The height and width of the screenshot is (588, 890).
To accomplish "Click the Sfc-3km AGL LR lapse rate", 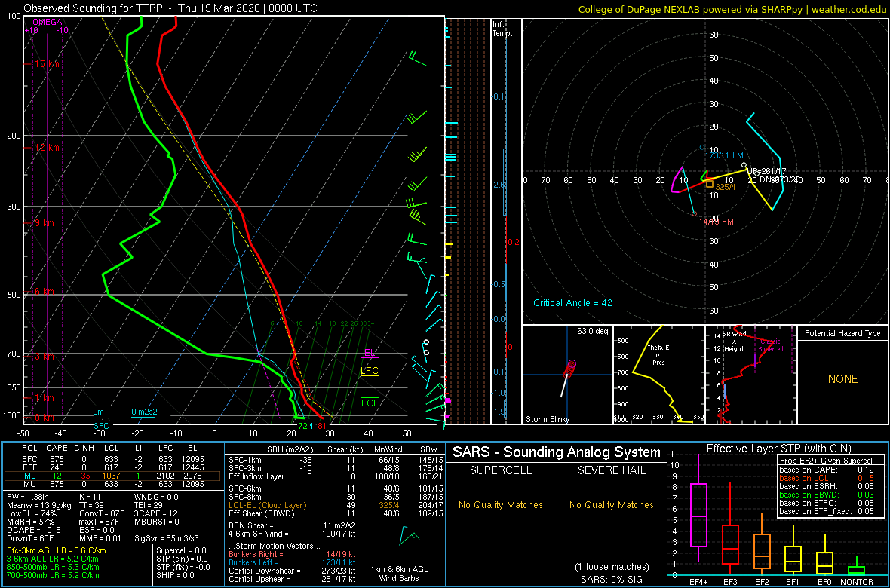I will (x=57, y=551).
